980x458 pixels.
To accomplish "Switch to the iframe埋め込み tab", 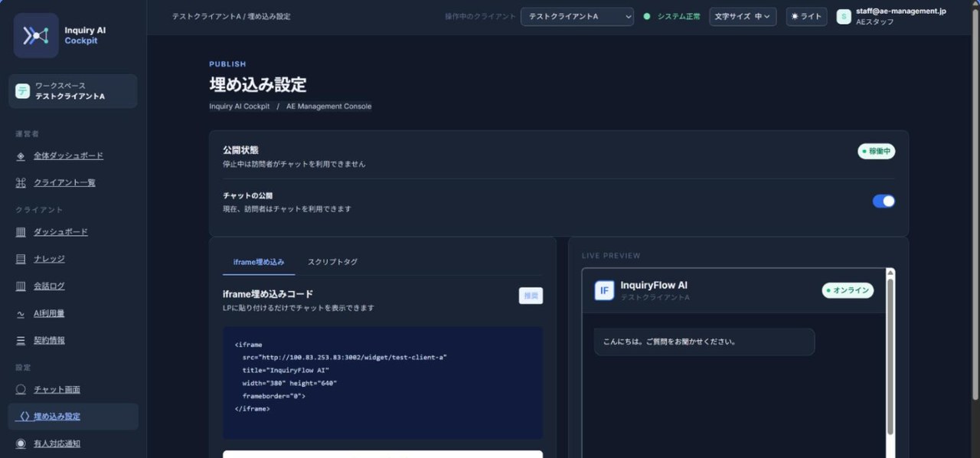I will pyautogui.click(x=259, y=262).
